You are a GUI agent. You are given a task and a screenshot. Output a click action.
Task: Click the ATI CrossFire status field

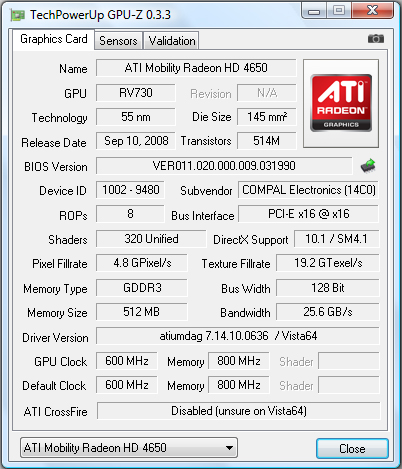click(239, 411)
